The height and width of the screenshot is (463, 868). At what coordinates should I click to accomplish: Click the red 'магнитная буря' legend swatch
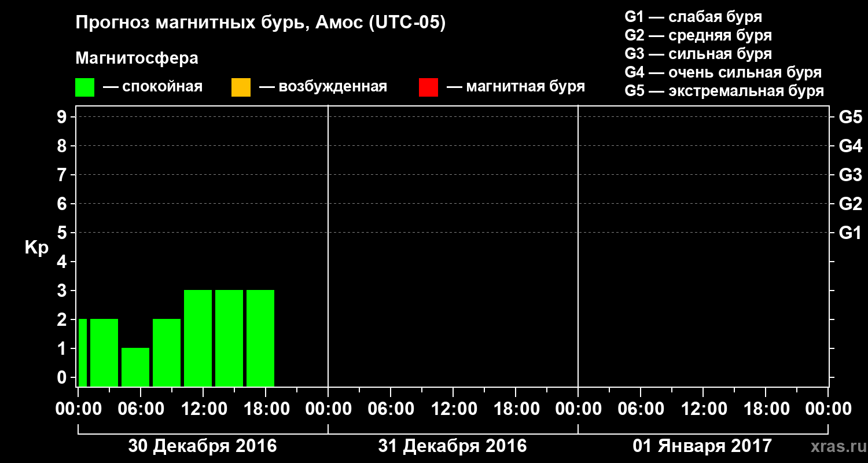[428, 87]
